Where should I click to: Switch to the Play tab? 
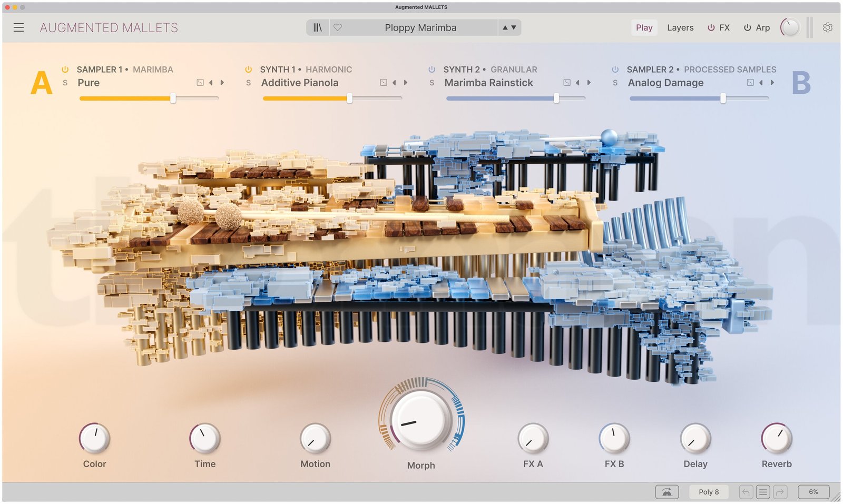(x=644, y=28)
